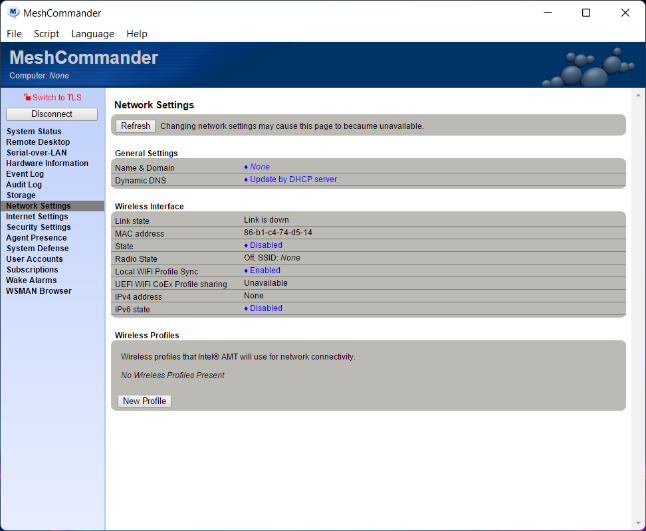Open Storage section
This screenshot has height=531, width=646.
[21, 195]
